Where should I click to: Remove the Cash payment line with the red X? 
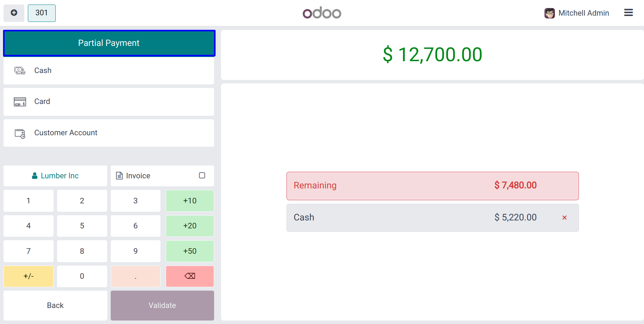(564, 218)
